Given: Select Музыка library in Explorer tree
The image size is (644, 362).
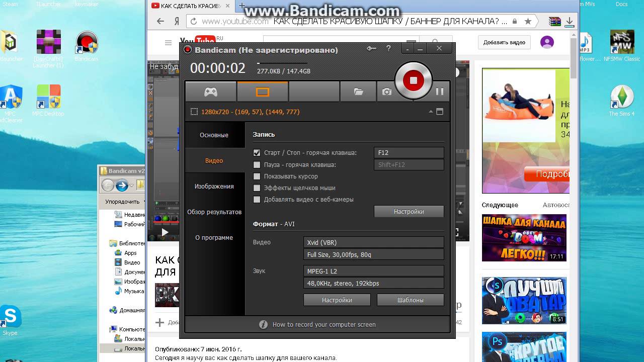Looking at the screenshot, I should point(130,291).
